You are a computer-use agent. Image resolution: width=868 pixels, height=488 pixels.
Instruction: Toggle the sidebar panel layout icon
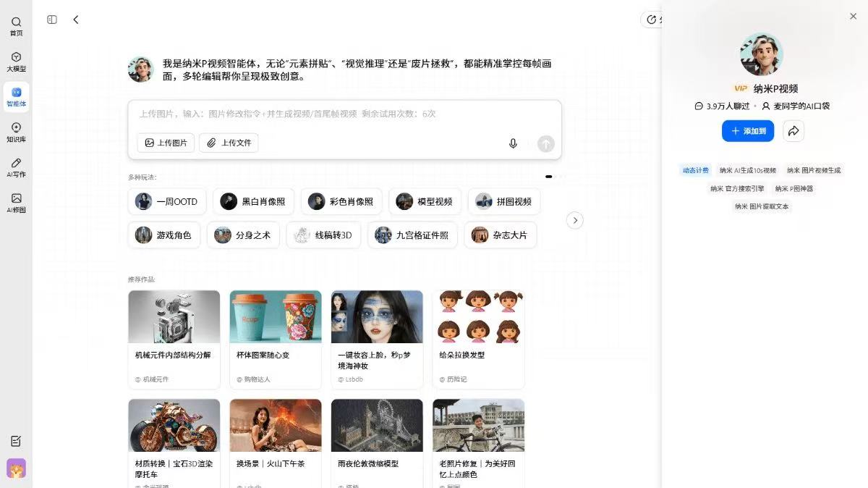click(x=52, y=20)
